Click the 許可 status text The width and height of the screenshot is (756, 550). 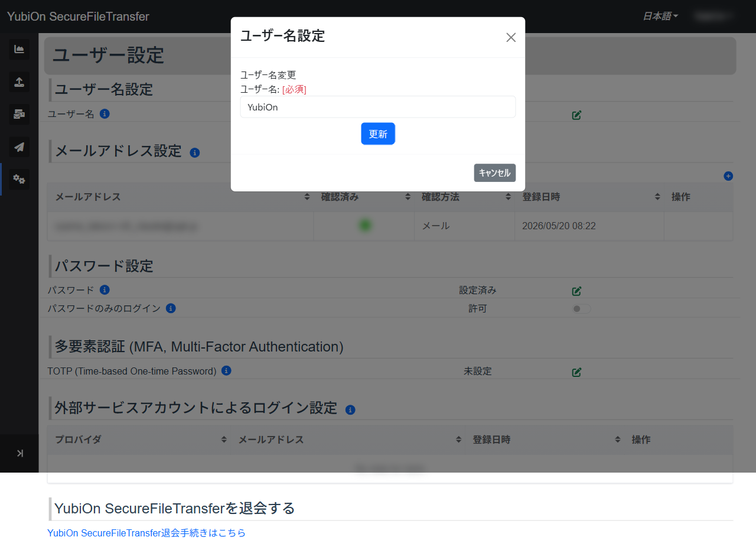click(x=478, y=308)
